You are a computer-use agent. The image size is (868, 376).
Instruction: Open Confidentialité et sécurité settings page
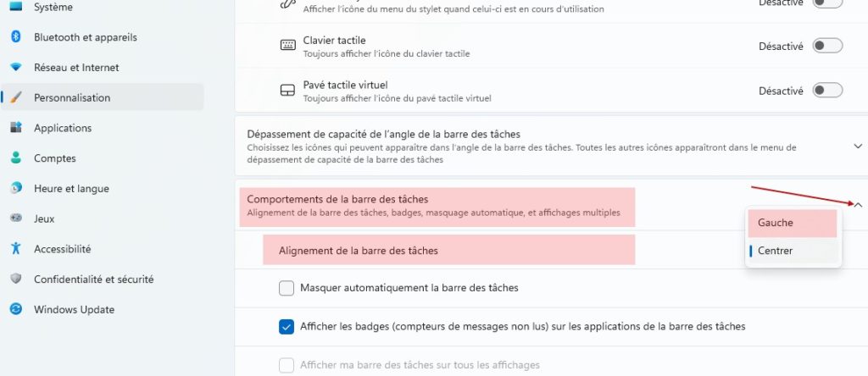point(93,279)
